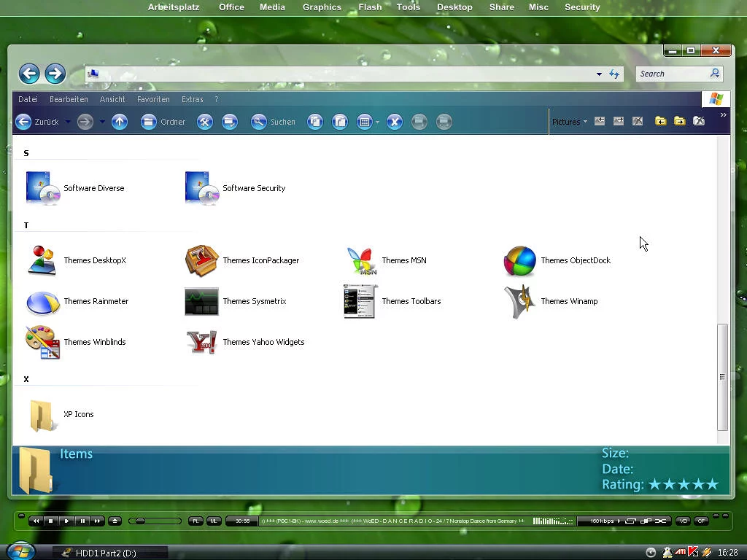Click the Up one level arrow button
The image size is (747, 560).
[120, 122]
